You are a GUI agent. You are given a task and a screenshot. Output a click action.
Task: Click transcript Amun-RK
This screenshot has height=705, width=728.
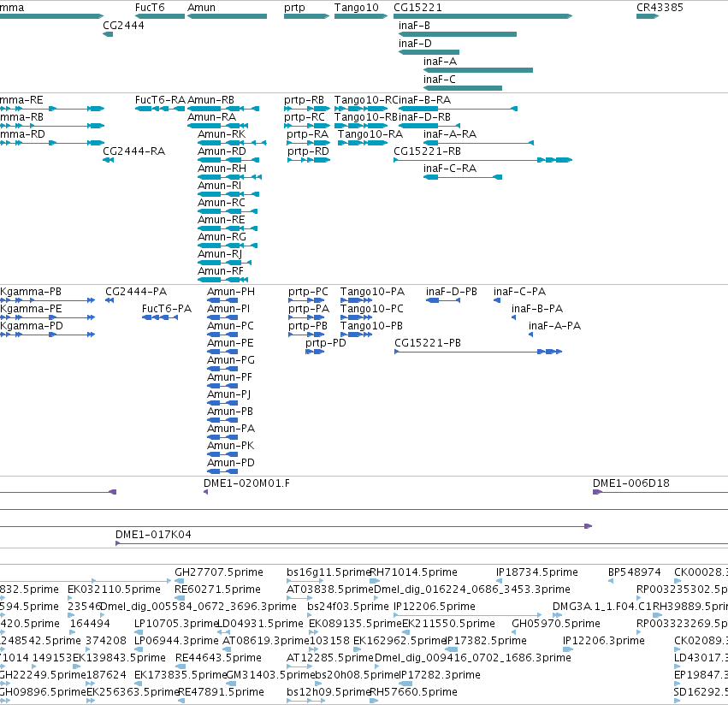pos(232,143)
